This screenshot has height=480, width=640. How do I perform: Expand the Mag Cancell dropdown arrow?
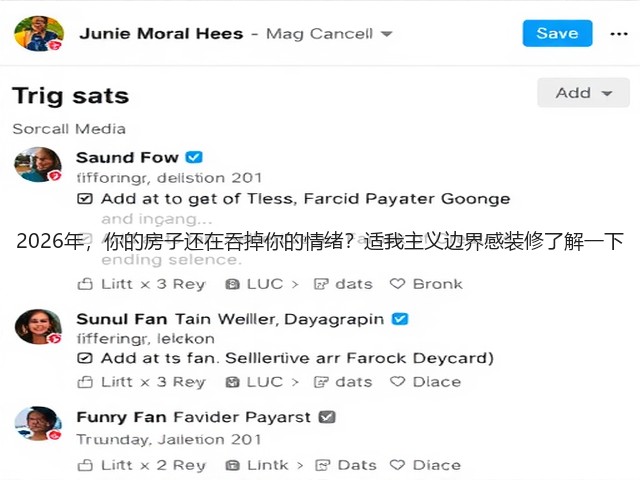(x=386, y=34)
